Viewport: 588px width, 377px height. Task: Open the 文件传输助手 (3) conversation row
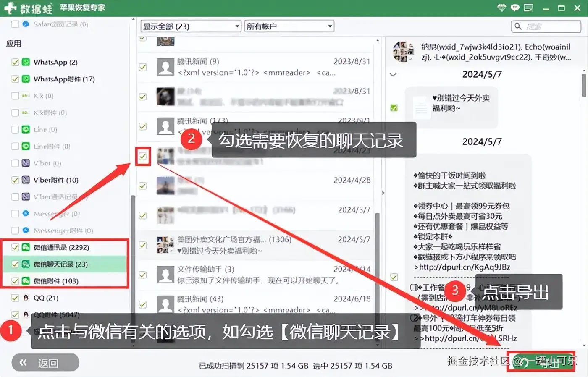pyautogui.click(x=255, y=275)
